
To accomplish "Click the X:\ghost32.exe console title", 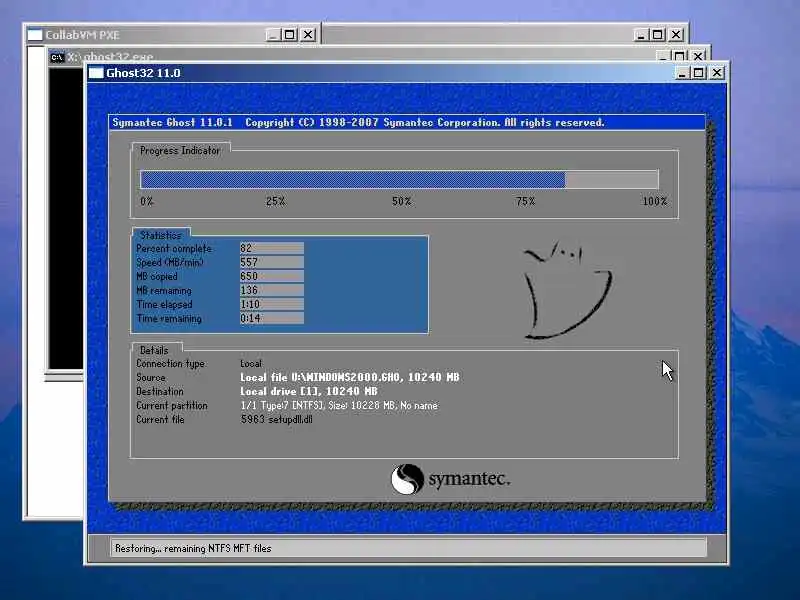I will [x=110, y=57].
